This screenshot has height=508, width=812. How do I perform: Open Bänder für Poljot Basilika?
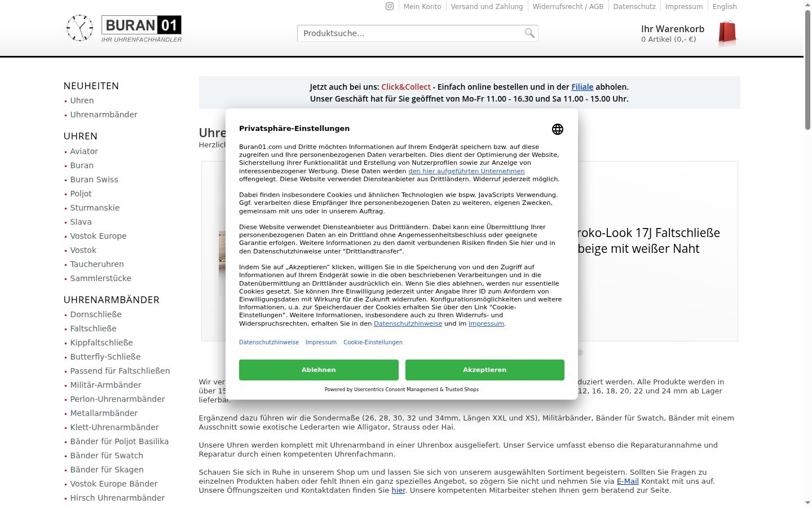[x=120, y=441]
